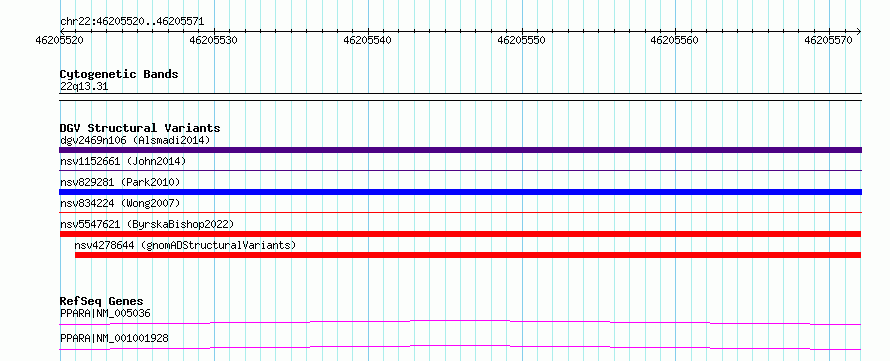
Task: Click ruler position 46205530
Action: [213, 40]
